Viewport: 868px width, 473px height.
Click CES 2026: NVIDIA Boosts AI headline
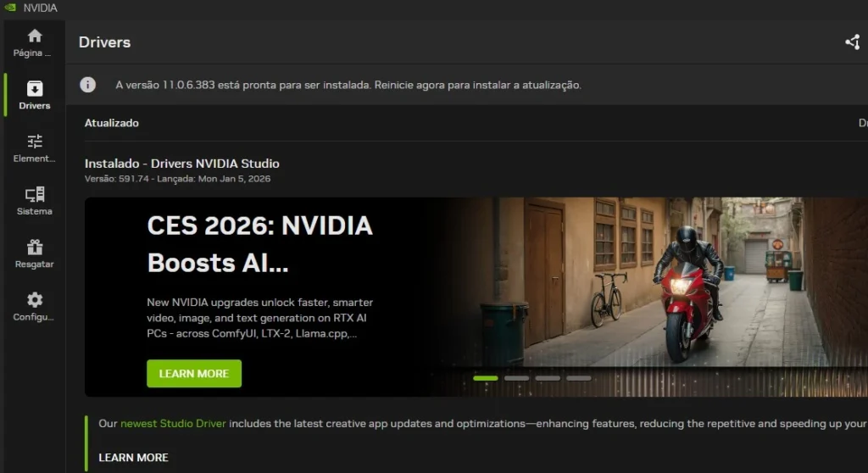(260, 244)
